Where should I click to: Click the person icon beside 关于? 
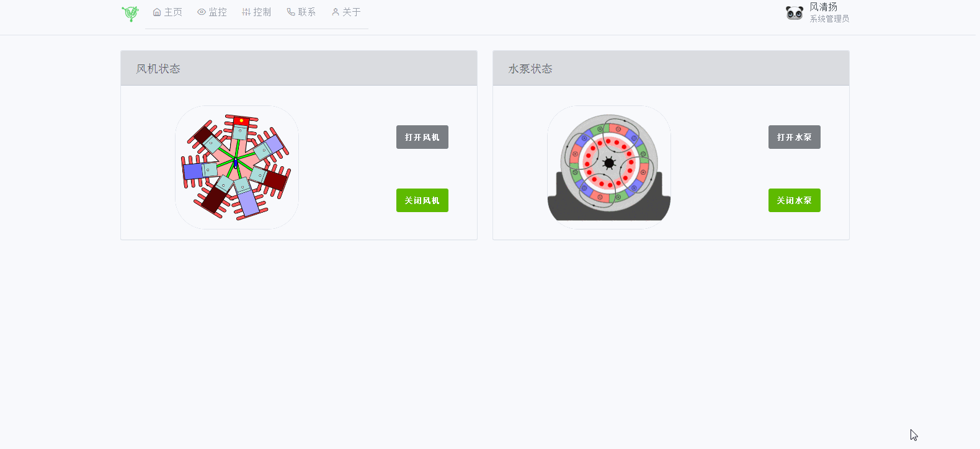[336, 12]
